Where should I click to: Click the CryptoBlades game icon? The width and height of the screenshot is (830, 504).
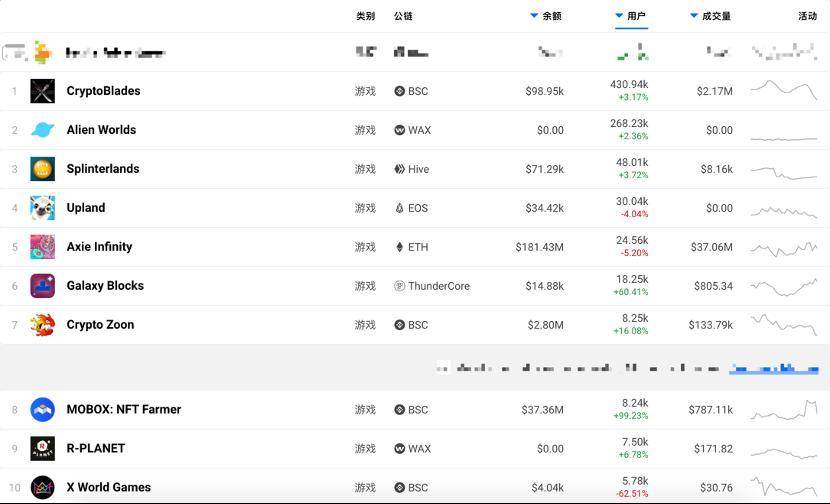tap(42, 91)
